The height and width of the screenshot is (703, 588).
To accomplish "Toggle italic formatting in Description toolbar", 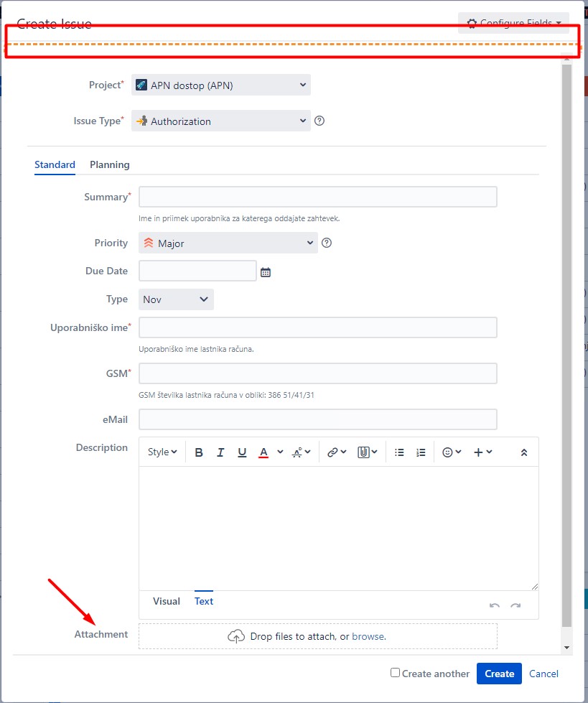I will [x=220, y=452].
